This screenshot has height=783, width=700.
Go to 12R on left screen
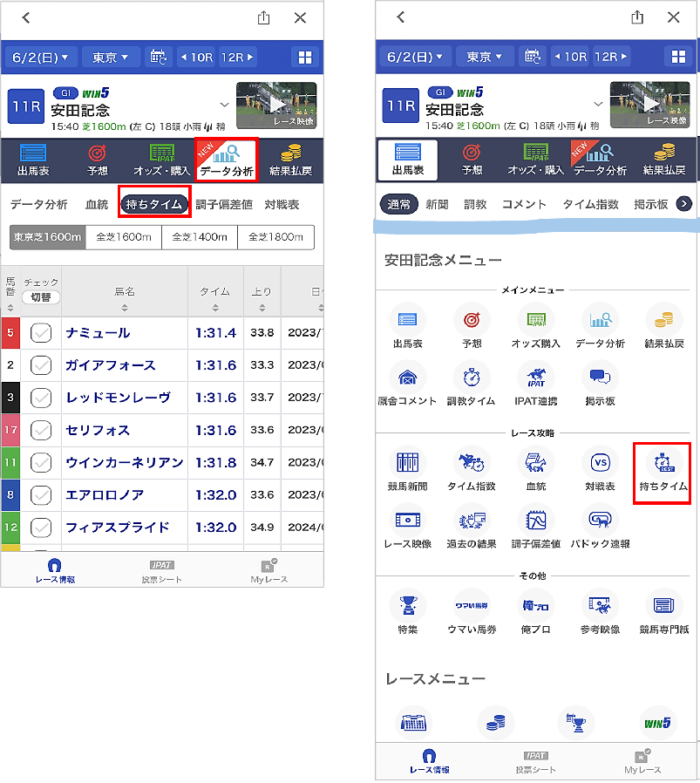pos(237,58)
